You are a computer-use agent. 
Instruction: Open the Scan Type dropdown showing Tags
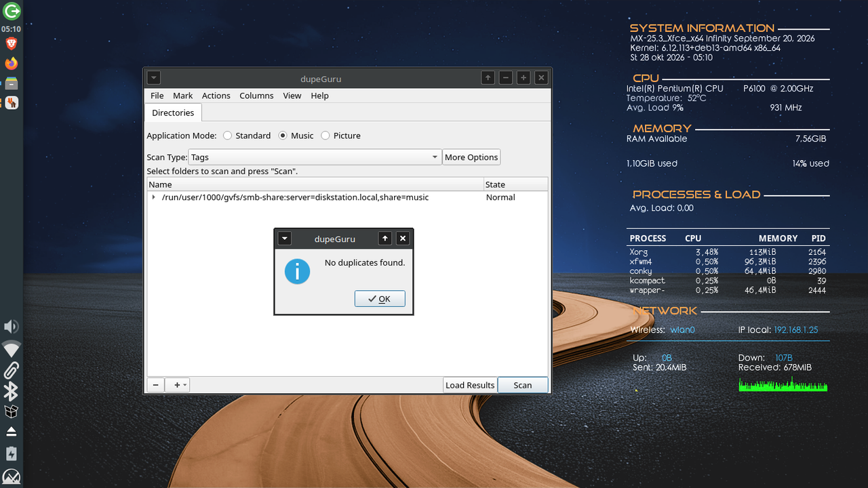[x=315, y=157]
